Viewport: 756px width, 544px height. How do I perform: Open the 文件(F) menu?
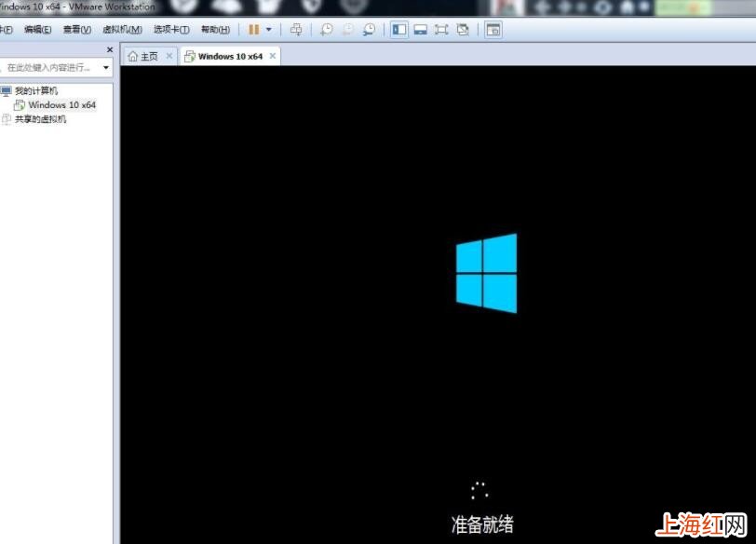6,30
